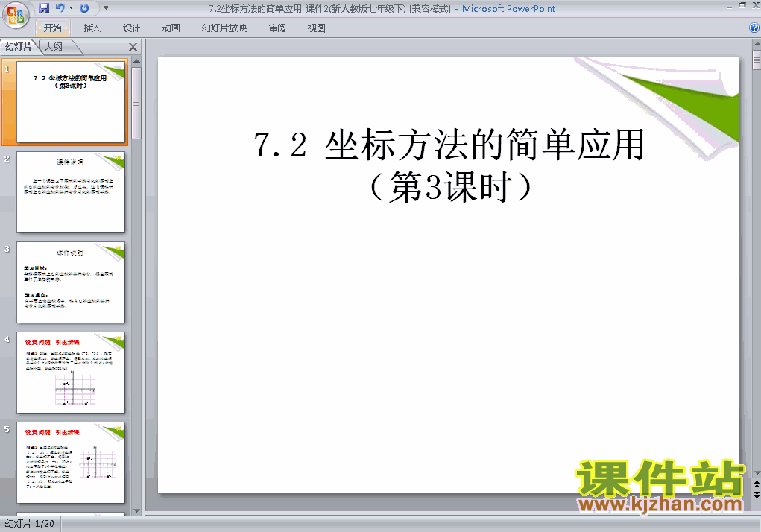This screenshot has height=532, width=761.
Task: Close the slide thumbnail pane
Action: pos(133,47)
